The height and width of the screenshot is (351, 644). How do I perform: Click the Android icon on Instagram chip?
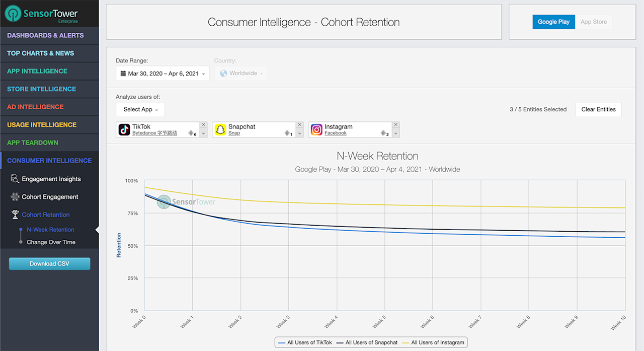383,133
